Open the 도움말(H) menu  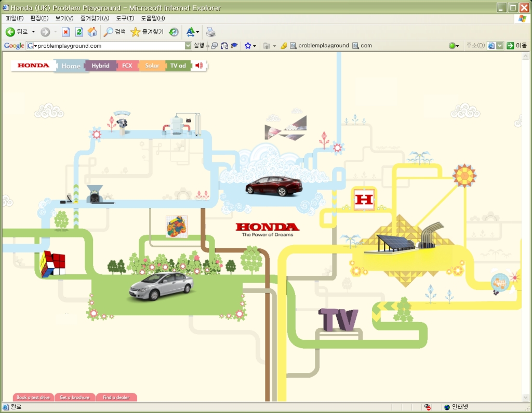(153, 18)
